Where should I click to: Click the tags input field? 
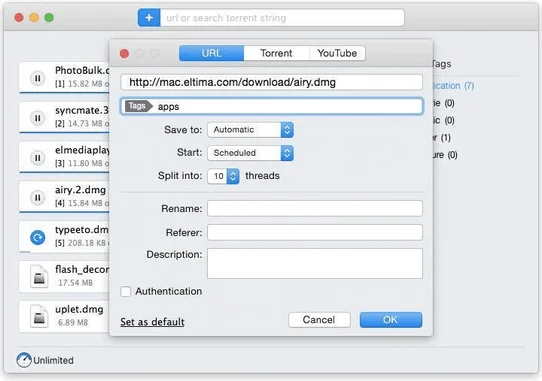tap(271, 106)
